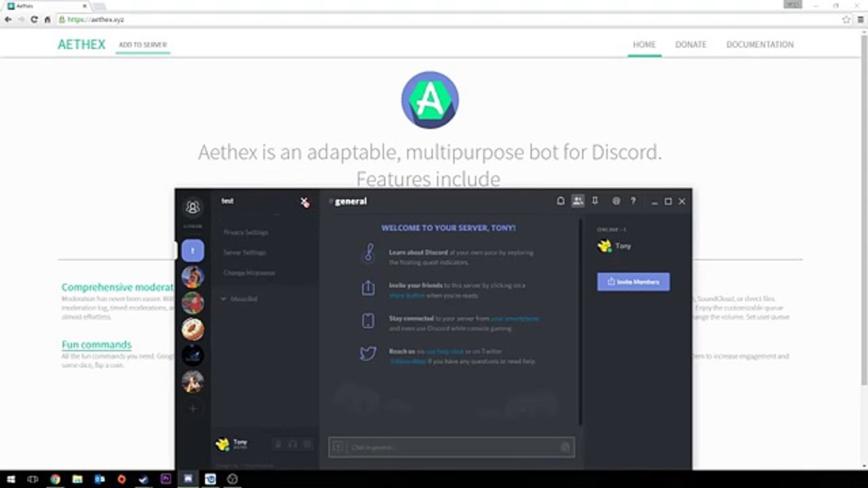
Task: Switch to the HOME tab on Aethex site
Action: [x=644, y=45]
